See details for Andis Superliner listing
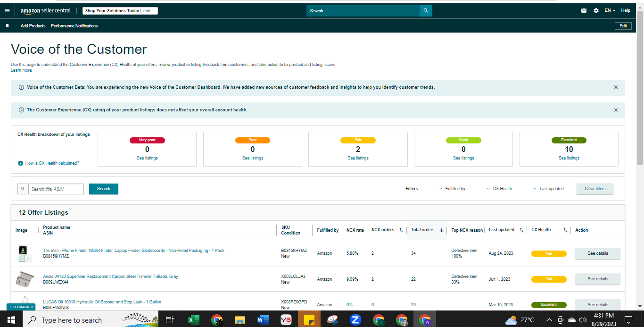The image size is (644, 327). click(598, 279)
